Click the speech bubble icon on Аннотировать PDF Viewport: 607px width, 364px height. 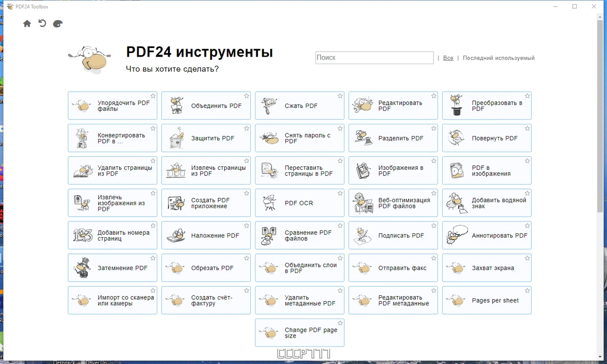pos(456,235)
